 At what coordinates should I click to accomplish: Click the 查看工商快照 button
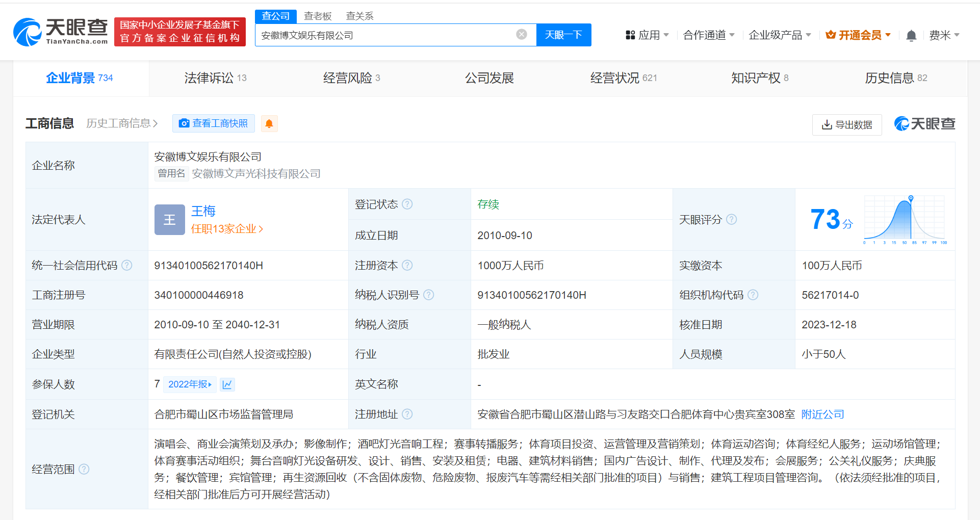(213, 123)
